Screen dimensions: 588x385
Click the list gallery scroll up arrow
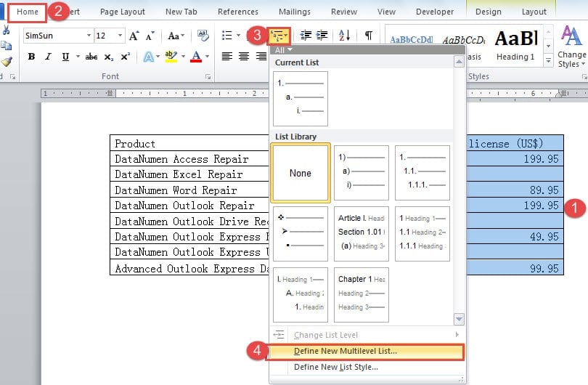(x=459, y=62)
